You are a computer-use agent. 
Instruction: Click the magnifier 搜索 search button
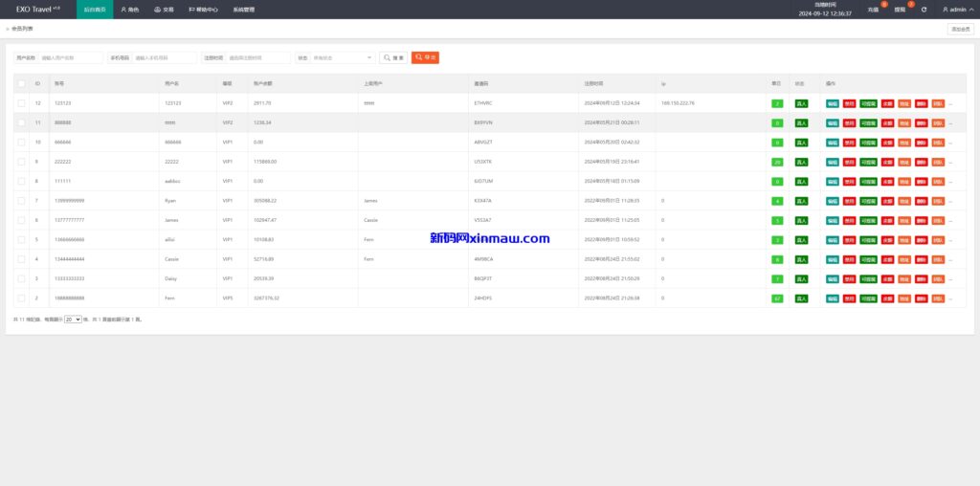[x=393, y=57]
